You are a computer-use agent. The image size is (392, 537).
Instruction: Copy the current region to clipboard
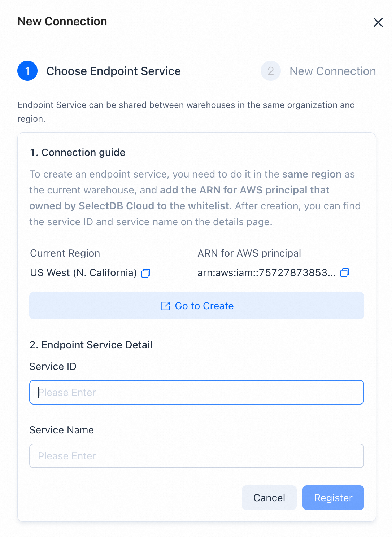click(x=146, y=273)
